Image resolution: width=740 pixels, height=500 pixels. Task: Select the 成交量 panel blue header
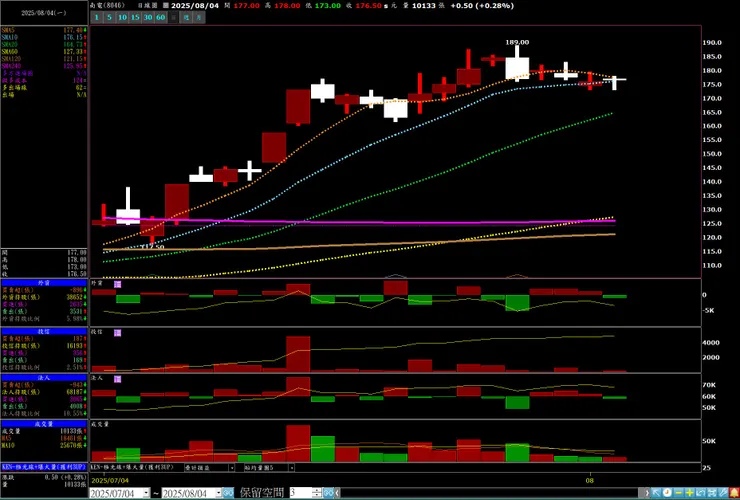(x=43, y=424)
